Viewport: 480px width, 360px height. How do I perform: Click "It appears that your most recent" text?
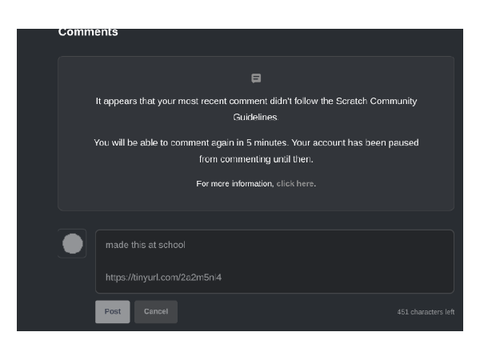click(162, 101)
